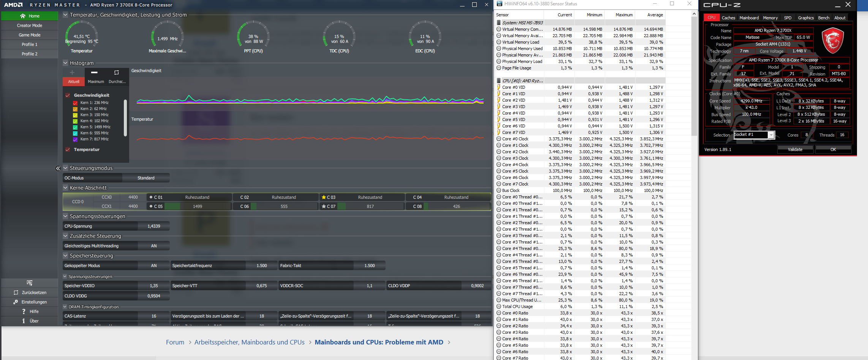Click the star icon on core C 07
Image resolution: width=868 pixels, height=360 pixels.
pyautogui.click(x=324, y=206)
